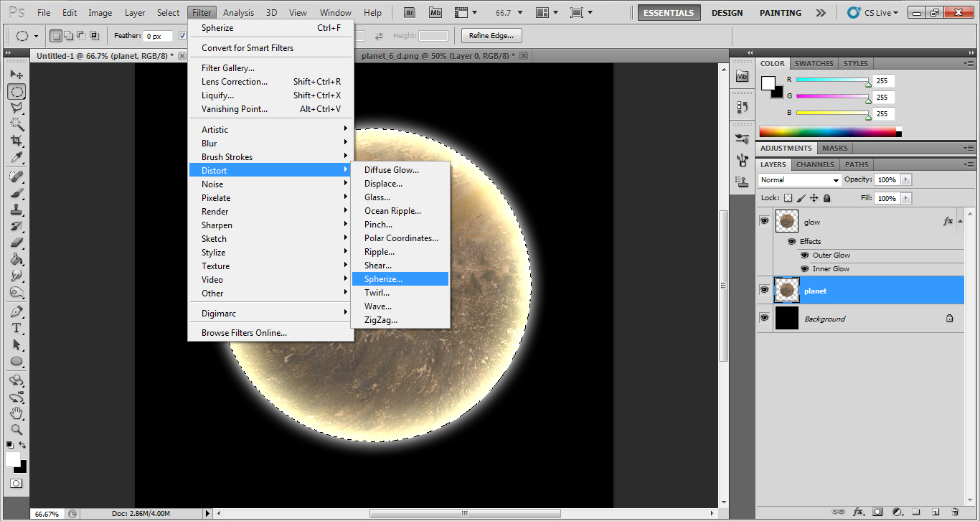The width and height of the screenshot is (980, 521).
Task: Click the glow layer thumbnail
Action: 787,221
